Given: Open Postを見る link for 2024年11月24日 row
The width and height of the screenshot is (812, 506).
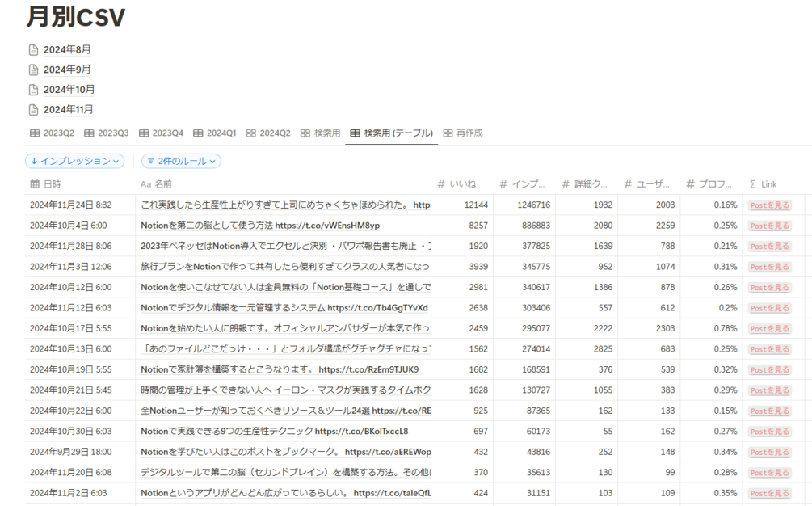Looking at the screenshot, I should point(770,205).
